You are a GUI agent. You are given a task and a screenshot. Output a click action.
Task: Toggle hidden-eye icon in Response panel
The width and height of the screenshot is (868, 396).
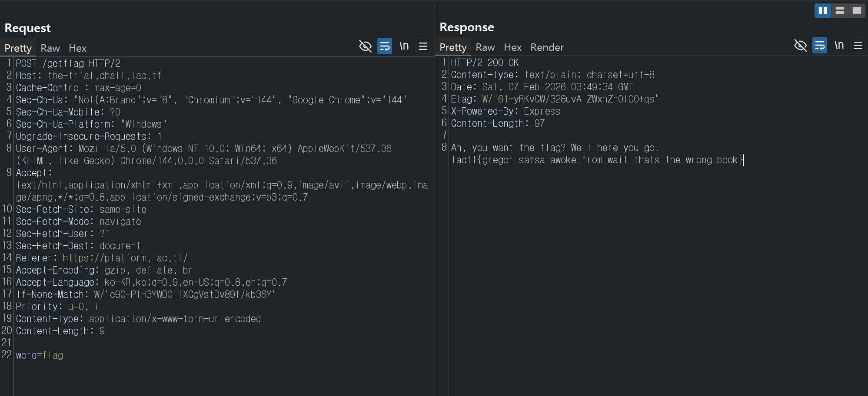(x=800, y=45)
